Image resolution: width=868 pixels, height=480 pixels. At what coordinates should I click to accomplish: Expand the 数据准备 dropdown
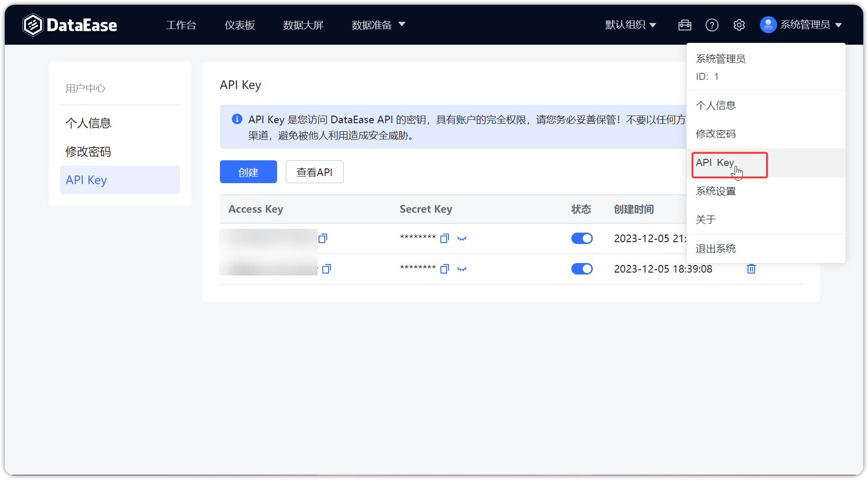point(378,25)
